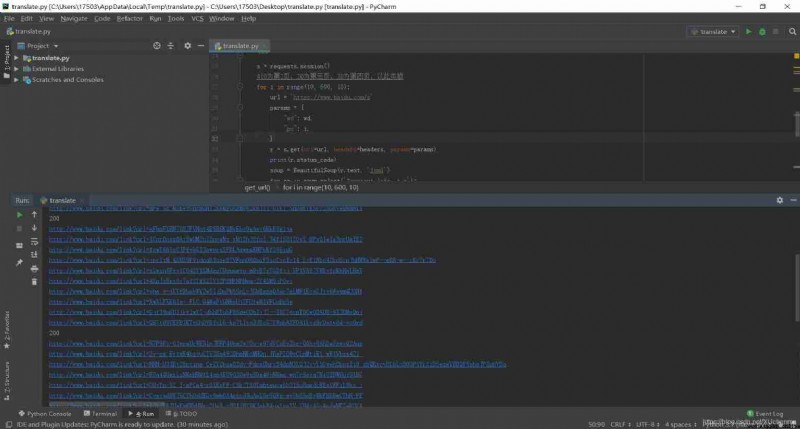Screen dimensions: 800x429
Task: Toggle pin tab in Run panel
Action: (x=19, y=263)
